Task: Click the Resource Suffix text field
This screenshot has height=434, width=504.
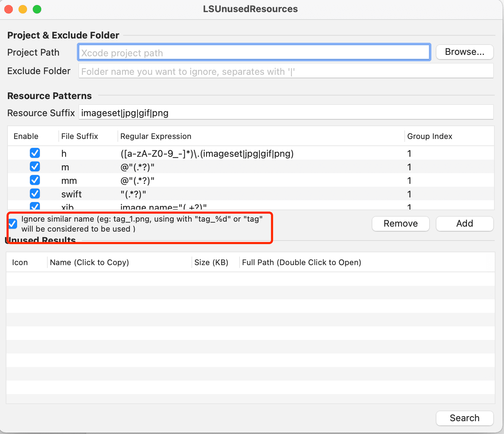Action: click(286, 113)
